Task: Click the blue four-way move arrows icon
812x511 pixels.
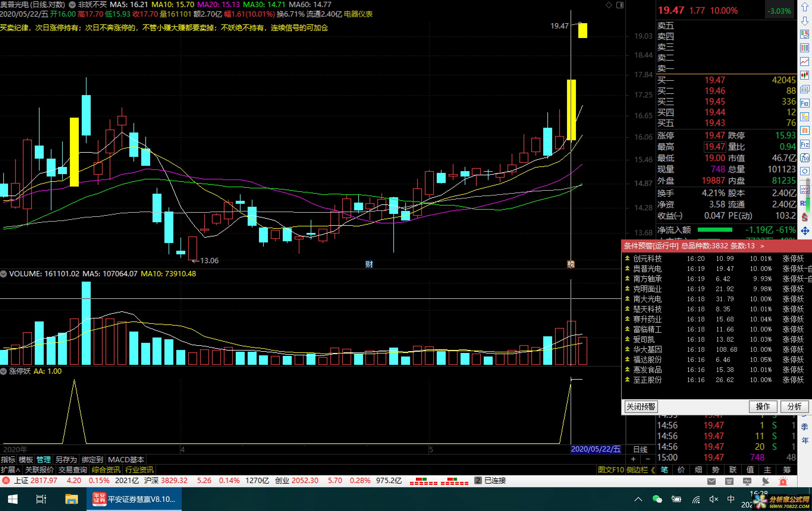Action: click(805, 231)
